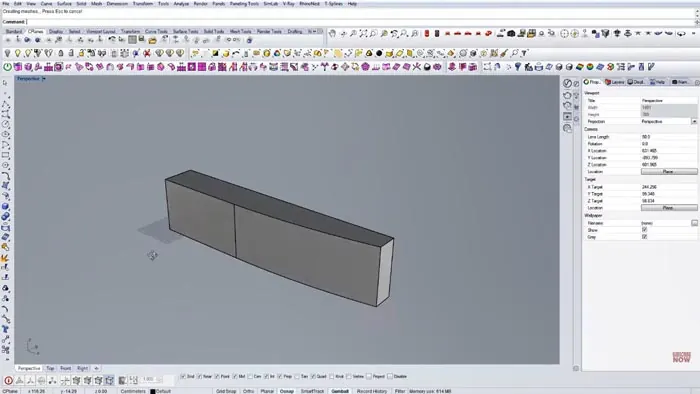Open the Transform menu
Image resolution: width=700 pixels, height=394 pixels.
143,4
